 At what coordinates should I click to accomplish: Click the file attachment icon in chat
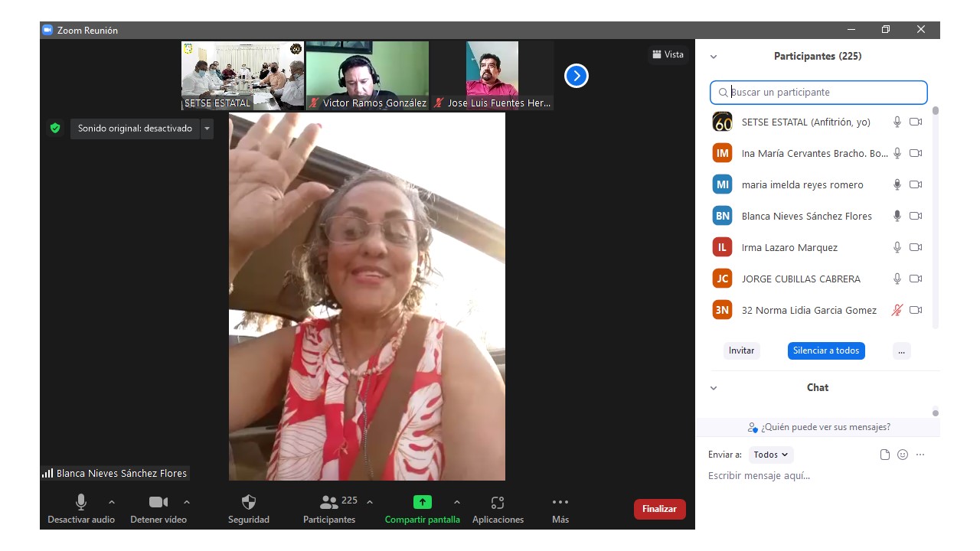[885, 455]
